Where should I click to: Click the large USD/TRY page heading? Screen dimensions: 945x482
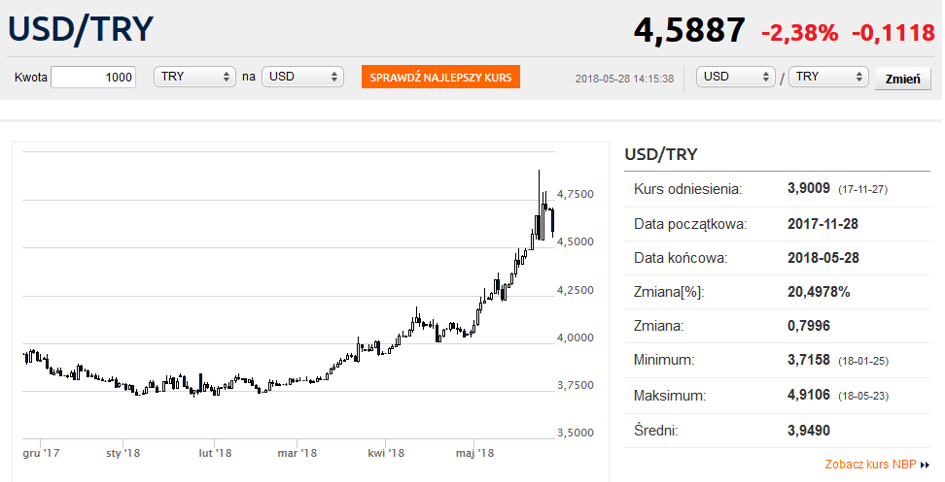click(x=81, y=29)
